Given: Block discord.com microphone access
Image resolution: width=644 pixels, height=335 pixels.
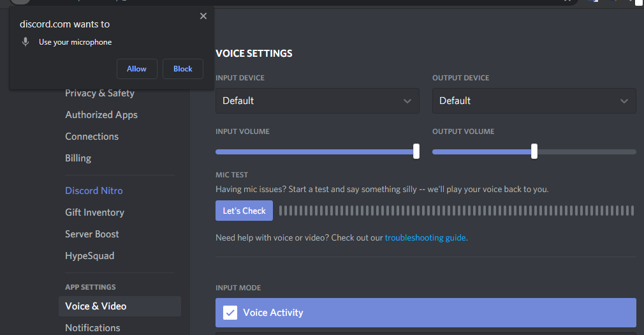Looking at the screenshot, I should [x=183, y=69].
